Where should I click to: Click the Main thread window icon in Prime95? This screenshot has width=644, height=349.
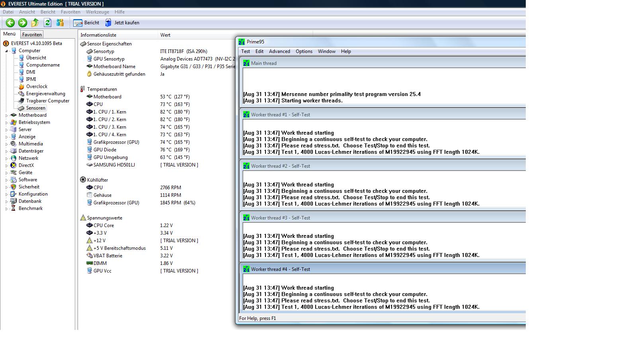click(x=246, y=63)
